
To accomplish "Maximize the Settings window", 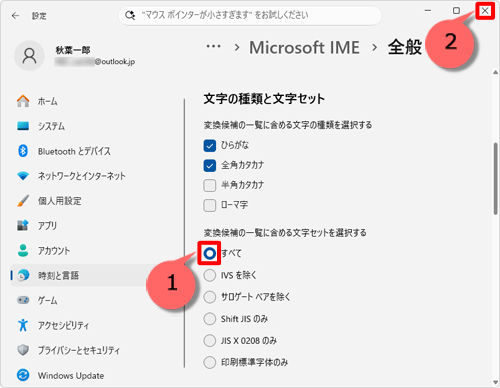I will [456, 11].
